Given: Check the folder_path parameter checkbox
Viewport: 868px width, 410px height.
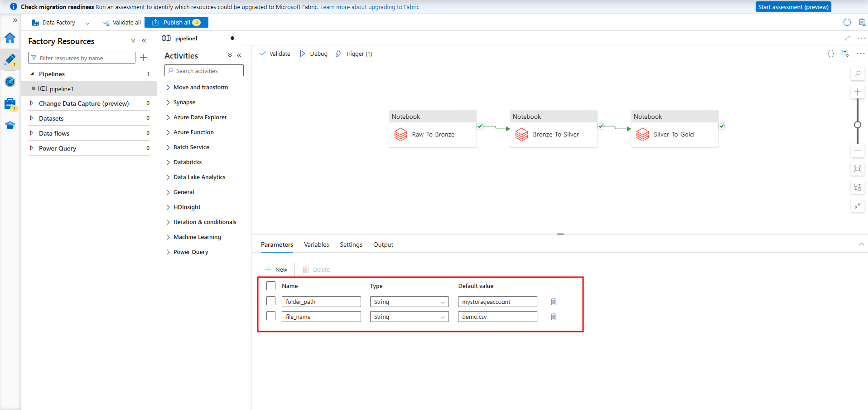Looking at the screenshot, I should point(271,301).
